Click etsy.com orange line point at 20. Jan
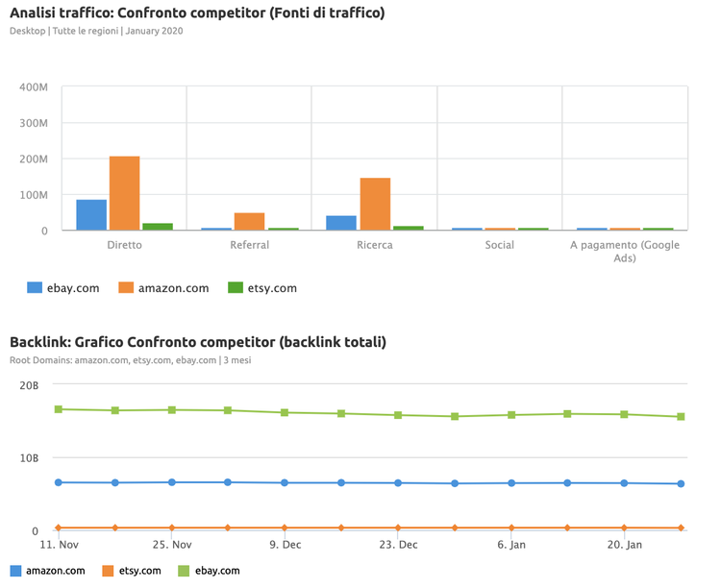 click(624, 527)
